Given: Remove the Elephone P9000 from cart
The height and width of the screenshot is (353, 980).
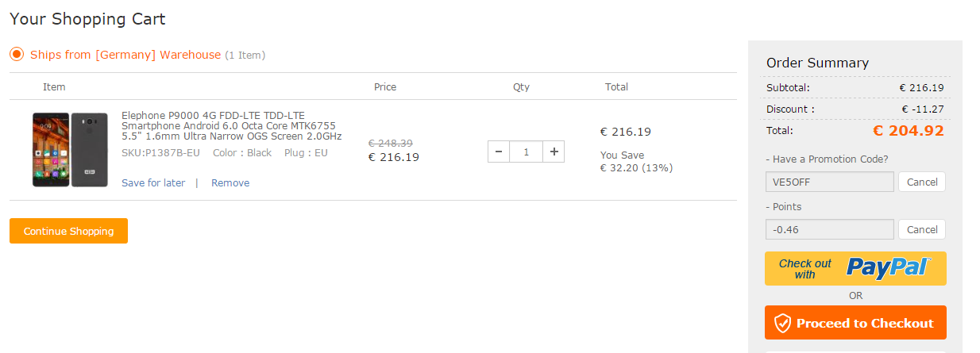Looking at the screenshot, I should coord(230,183).
